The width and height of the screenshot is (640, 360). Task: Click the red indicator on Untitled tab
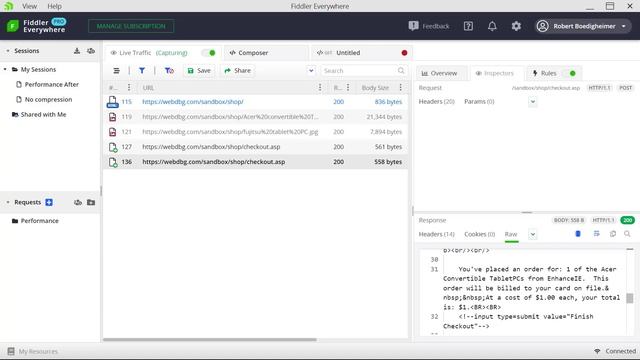click(404, 53)
